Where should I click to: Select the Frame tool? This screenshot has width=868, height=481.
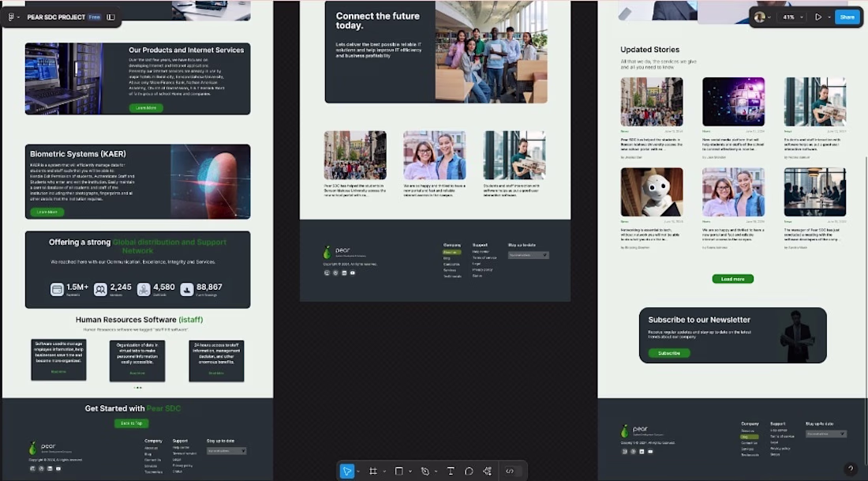[373, 471]
